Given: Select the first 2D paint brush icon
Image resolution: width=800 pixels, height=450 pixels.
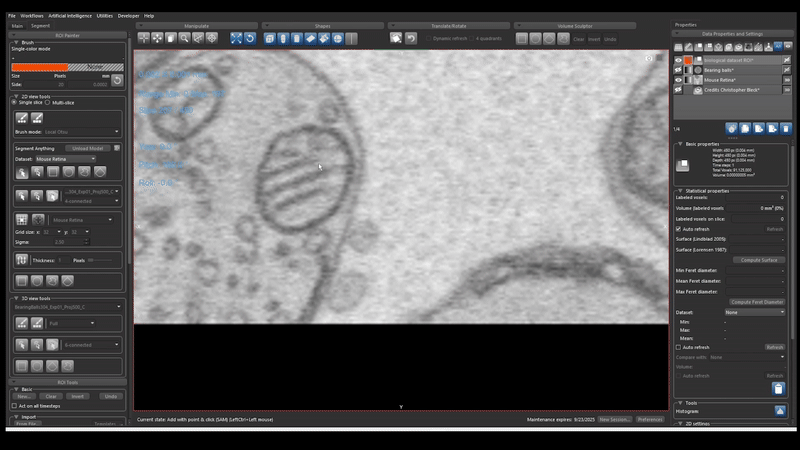Looking at the screenshot, I should (x=21, y=118).
